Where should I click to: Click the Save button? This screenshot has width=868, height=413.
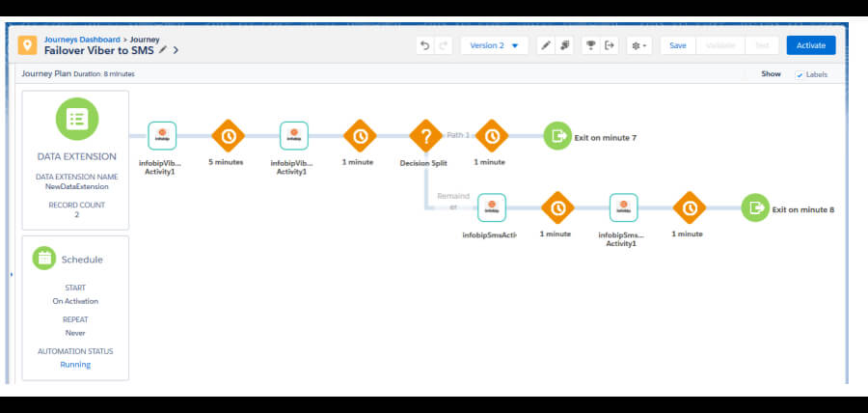678,45
